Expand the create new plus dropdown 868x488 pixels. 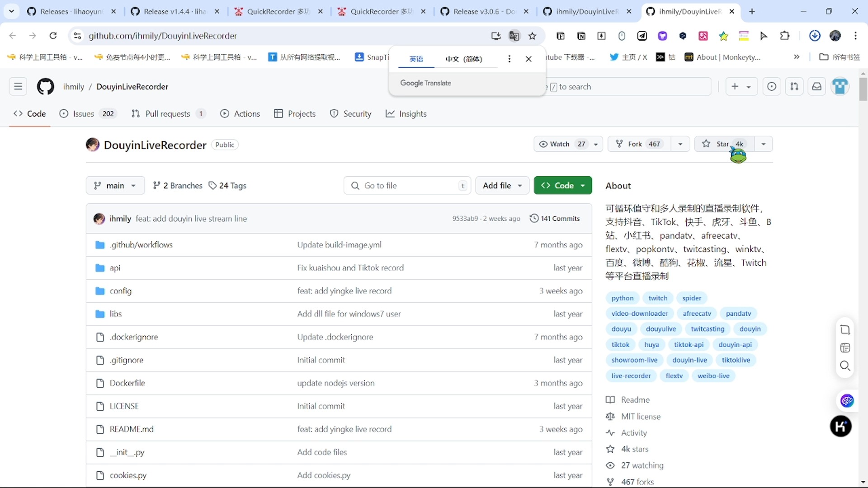[x=741, y=86]
